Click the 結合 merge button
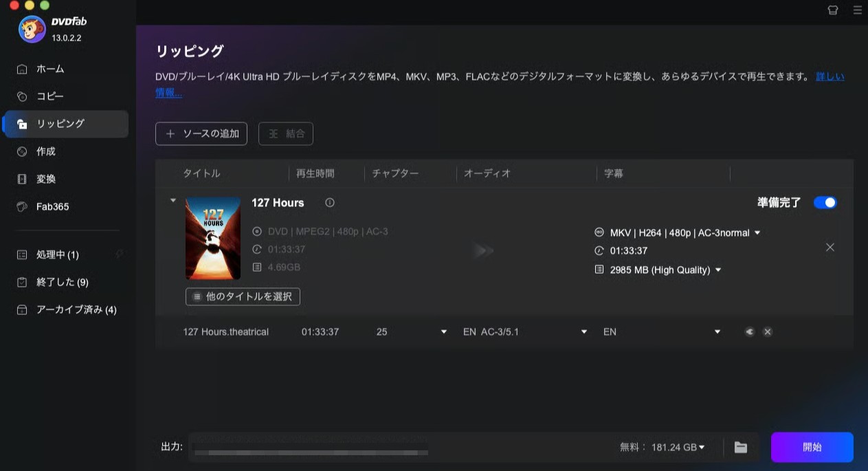 tap(286, 133)
